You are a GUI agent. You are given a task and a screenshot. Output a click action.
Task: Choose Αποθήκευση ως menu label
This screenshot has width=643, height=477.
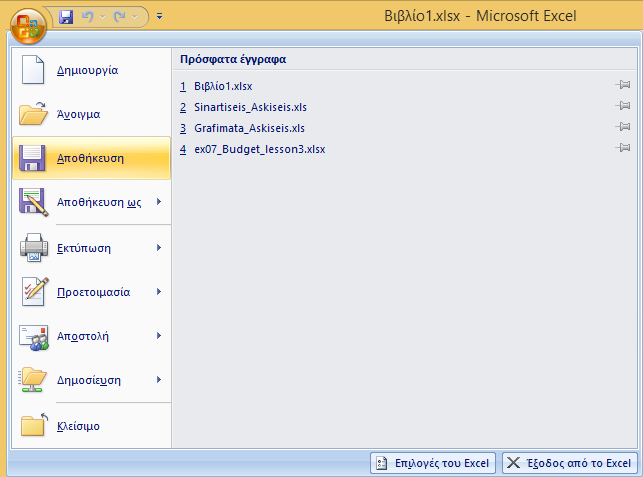pos(99,202)
